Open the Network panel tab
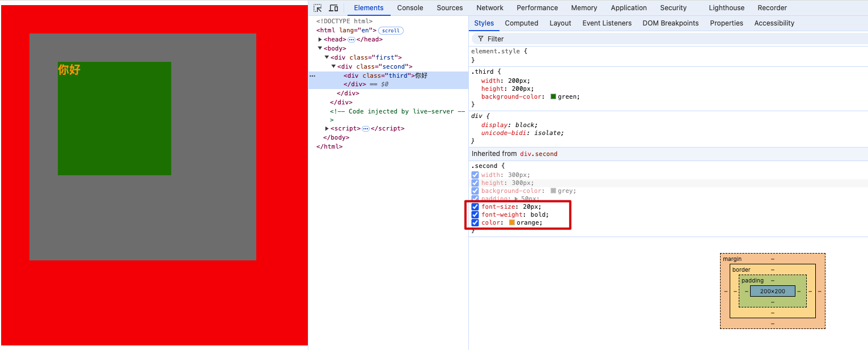This screenshot has height=350, width=868. (490, 8)
